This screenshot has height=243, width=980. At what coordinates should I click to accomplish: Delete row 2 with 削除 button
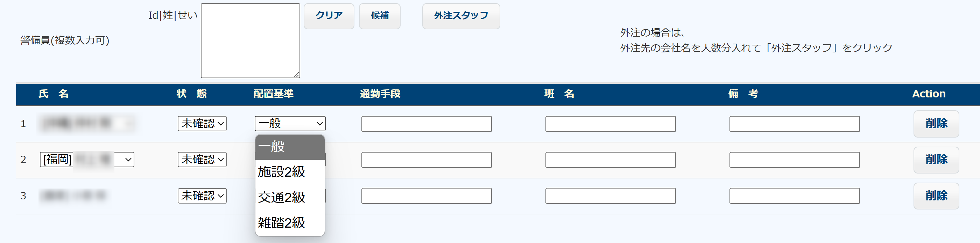click(x=936, y=160)
